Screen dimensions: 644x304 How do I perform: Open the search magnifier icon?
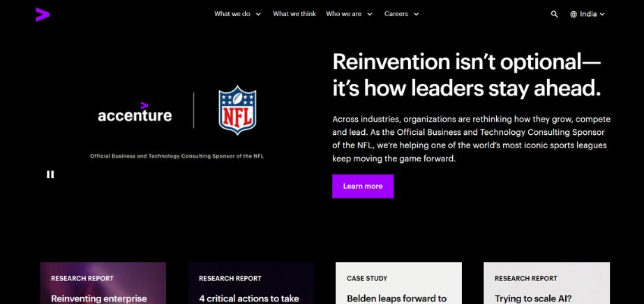(555, 14)
